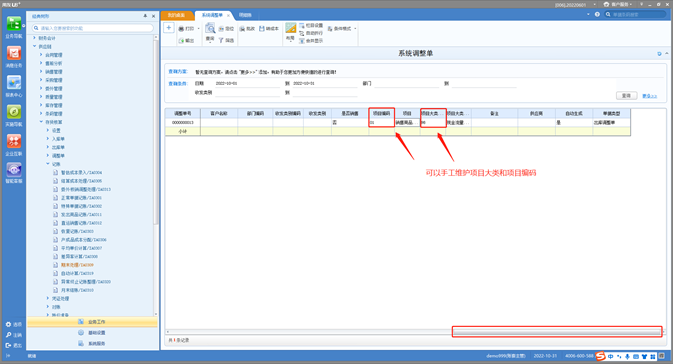
Task: Click the 合并显示 merge display icon
Action: click(302, 41)
